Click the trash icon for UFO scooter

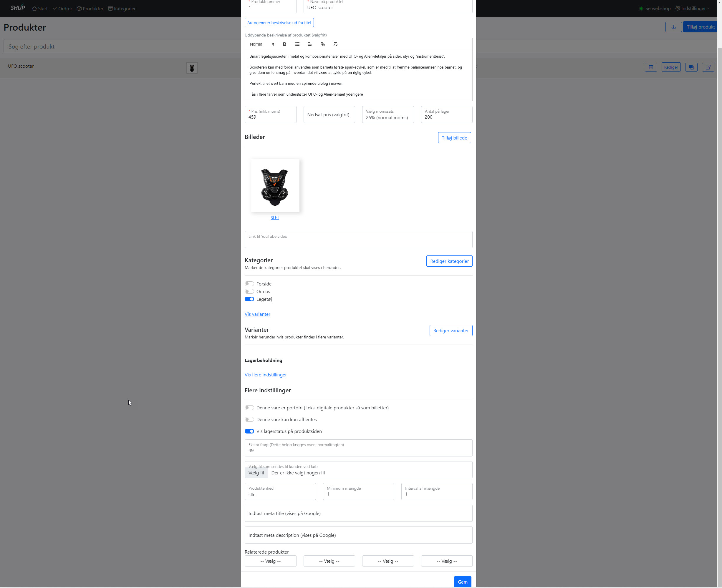coord(650,67)
